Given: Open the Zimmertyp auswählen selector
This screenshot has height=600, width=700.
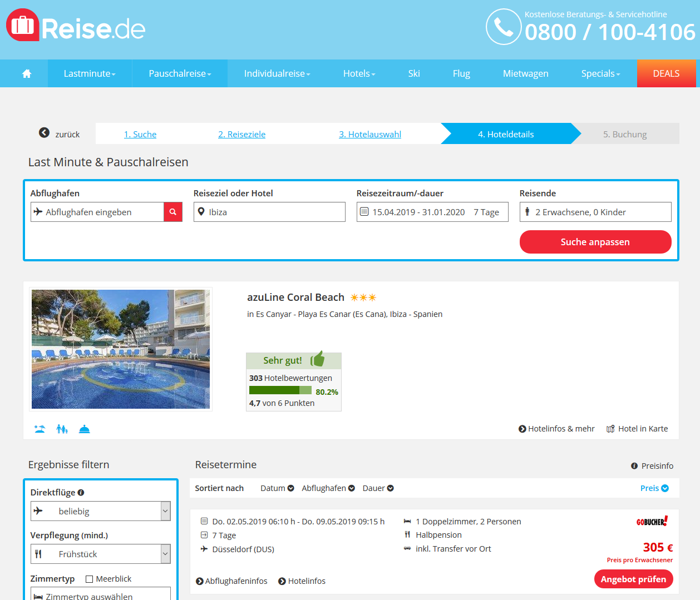Looking at the screenshot, I should [x=100, y=594].
